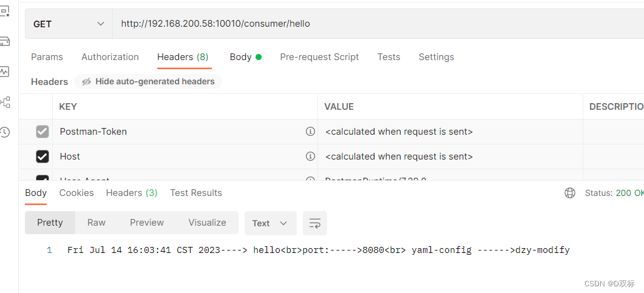
Task: Click the response text line
Action: [x=318, y=251]
